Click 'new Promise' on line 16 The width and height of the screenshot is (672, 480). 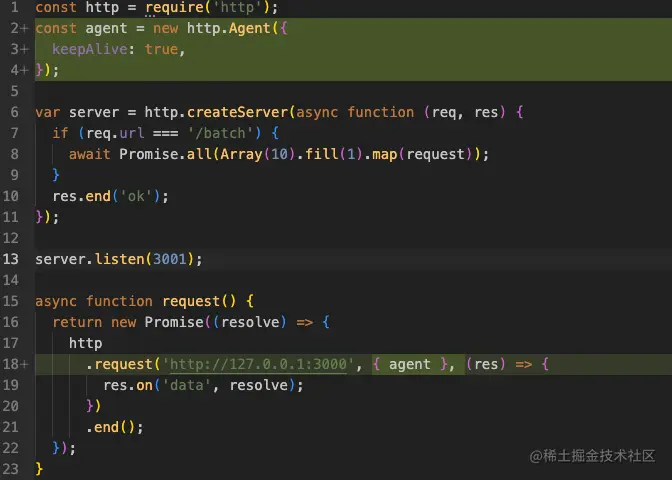[157, 322]
